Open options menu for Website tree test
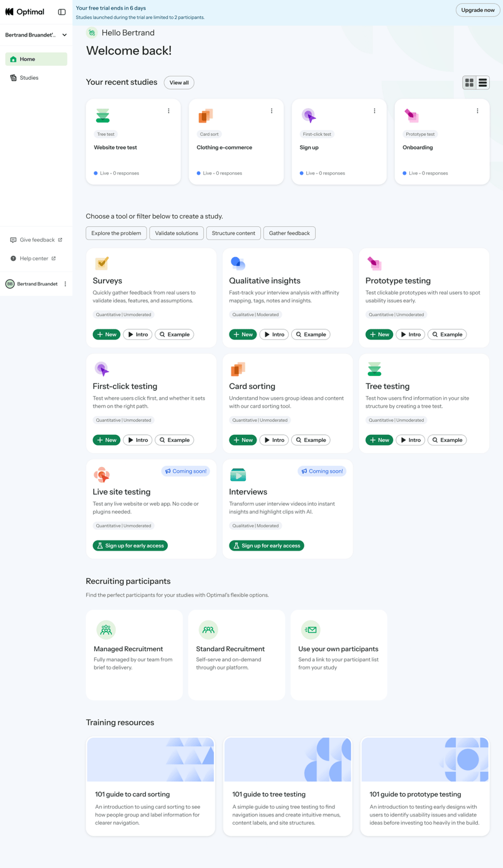This screenshot has height=868, width=503. 169,111
